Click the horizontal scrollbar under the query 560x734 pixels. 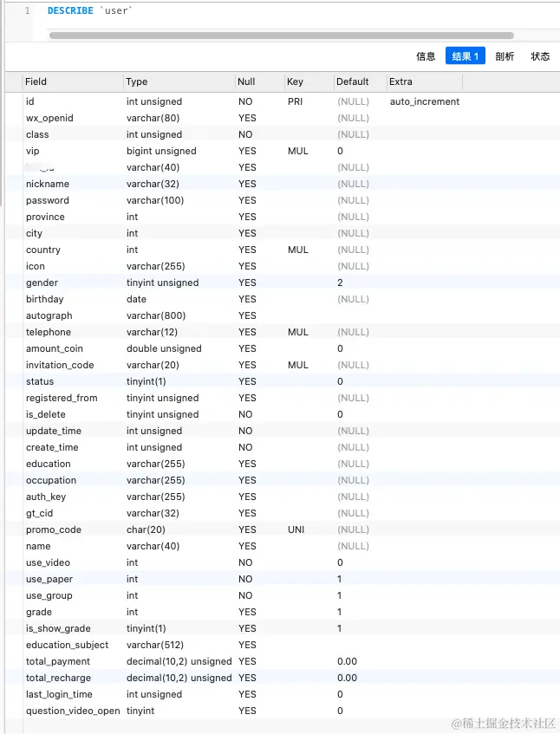point(282,36)
